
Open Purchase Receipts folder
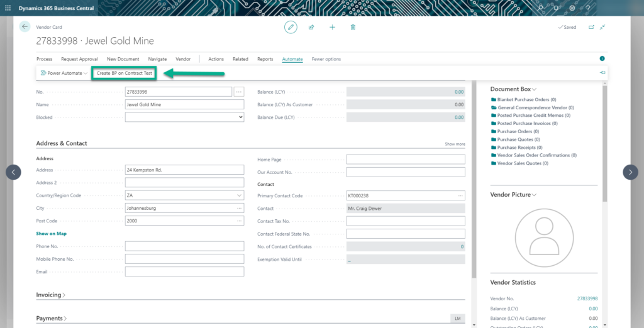click(517, 148)
